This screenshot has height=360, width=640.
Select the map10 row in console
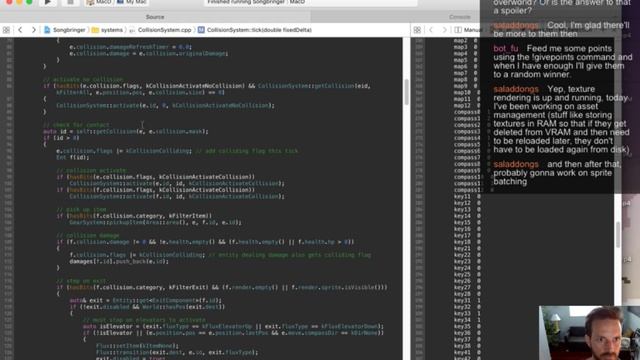pyautogui.click(x=467, y=93)
